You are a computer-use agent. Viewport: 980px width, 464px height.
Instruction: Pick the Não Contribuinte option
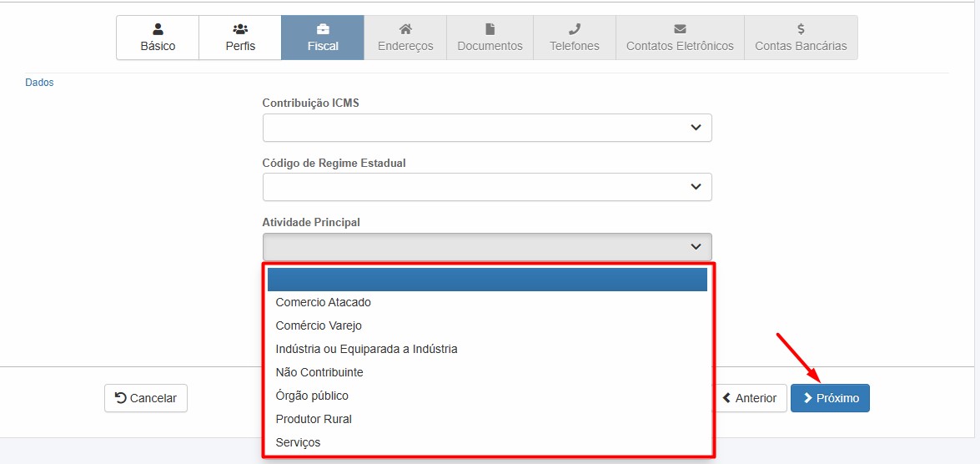click(319, 372)
